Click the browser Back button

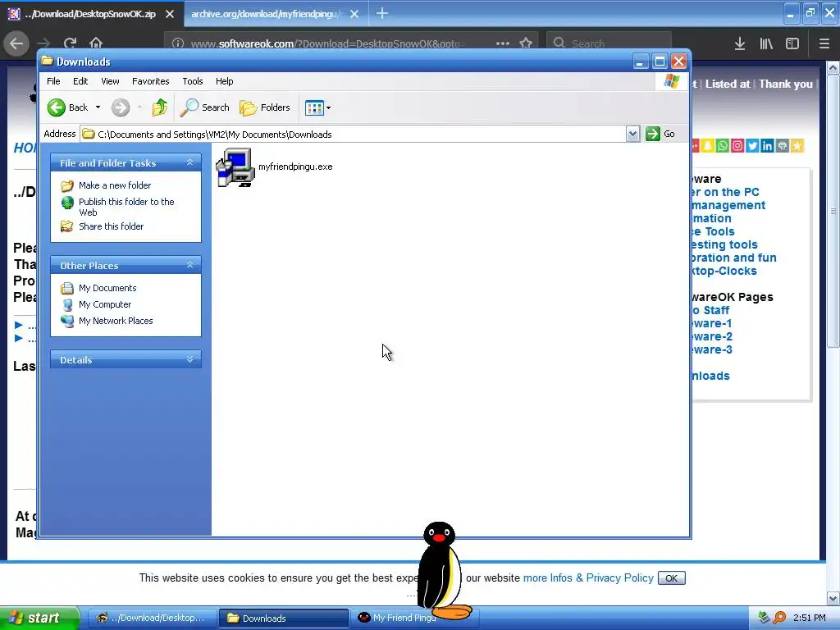pos(16,43)
